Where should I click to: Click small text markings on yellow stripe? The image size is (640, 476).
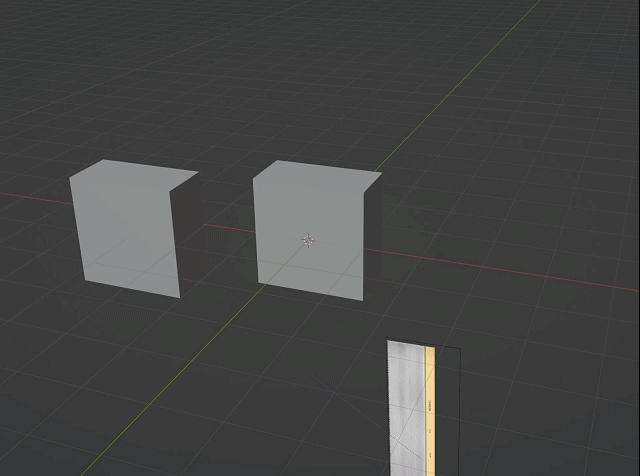[x=431, y=406]
